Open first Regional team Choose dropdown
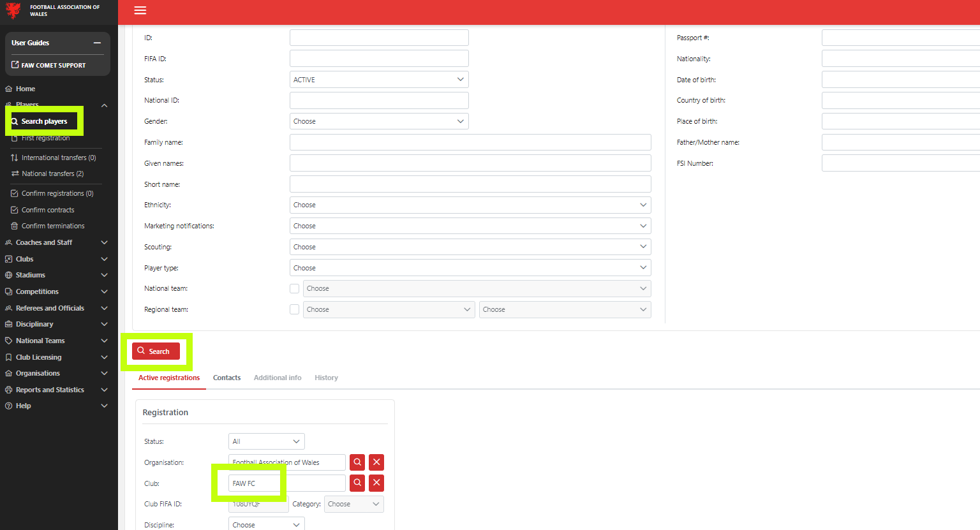This screenshot has height=530, width=980. tap(389, 309)
